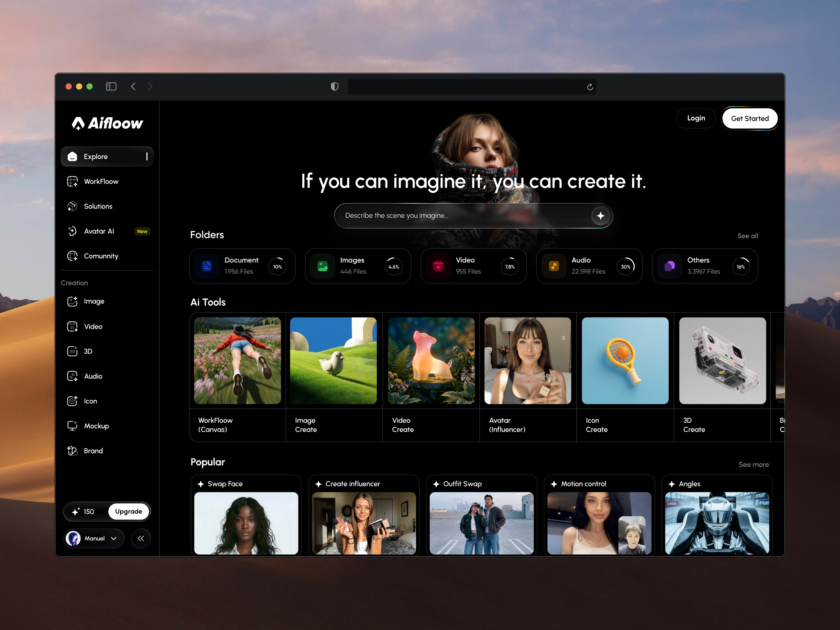Click the Get Started button

tap(750, 118)
